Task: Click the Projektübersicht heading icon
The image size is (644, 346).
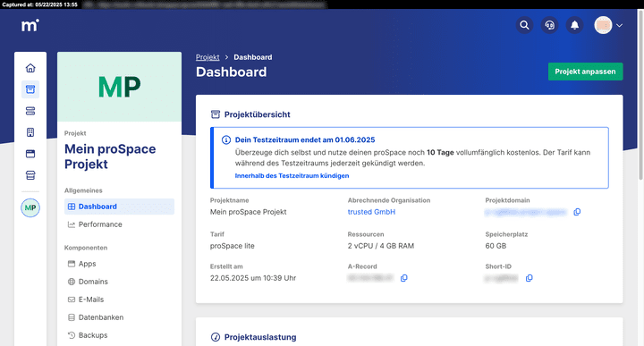Action: (216, 114)
